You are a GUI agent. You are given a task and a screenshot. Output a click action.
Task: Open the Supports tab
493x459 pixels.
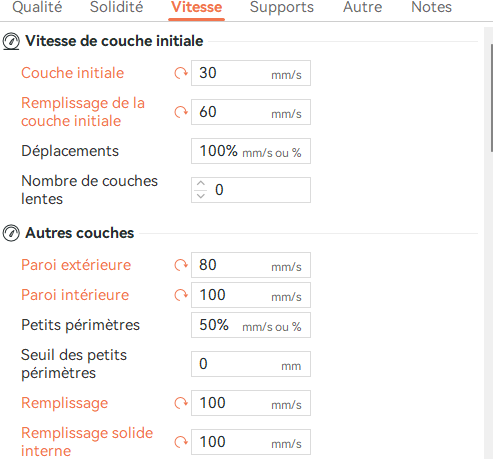point(282,7)
